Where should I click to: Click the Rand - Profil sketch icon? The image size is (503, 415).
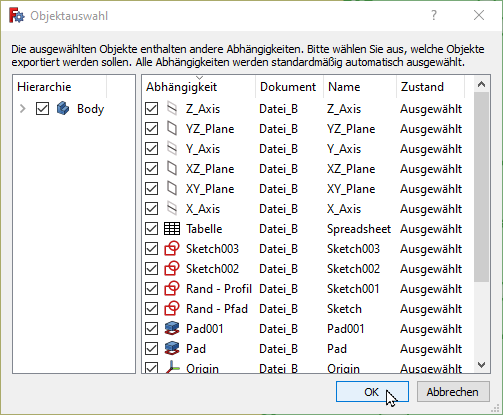tap(172, 289)
